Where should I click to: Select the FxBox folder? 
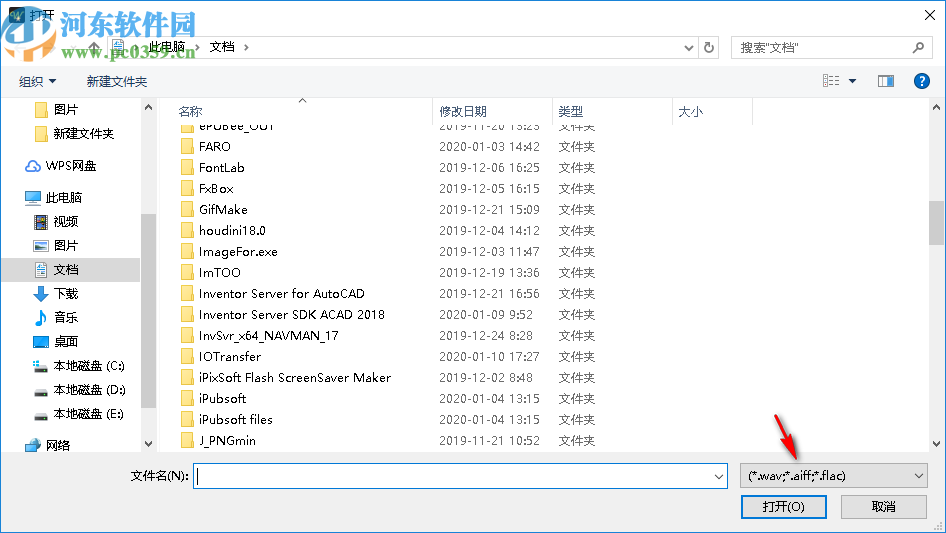pyautogui.click(x=216, y=189)
